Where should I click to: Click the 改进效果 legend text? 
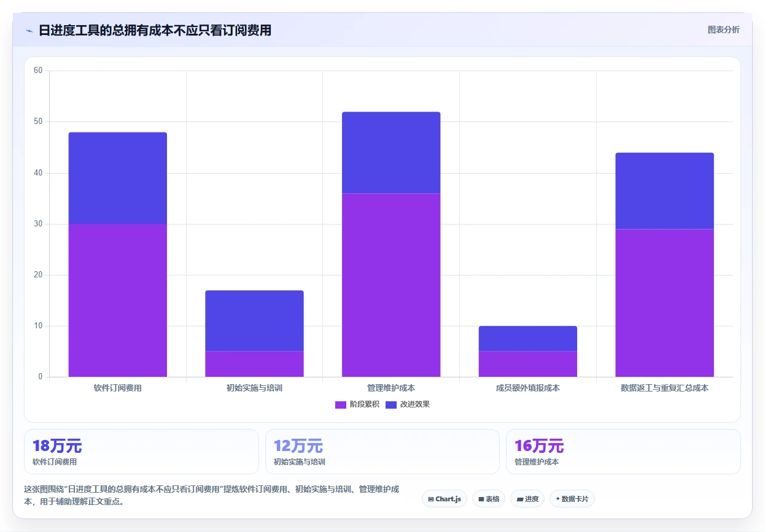[415, 404]
